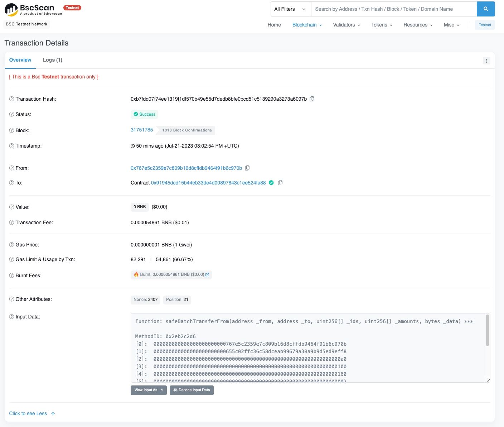This screenshot has height=427, width=504.
Task: Click the BscScan logo
Action: point(33,10)
